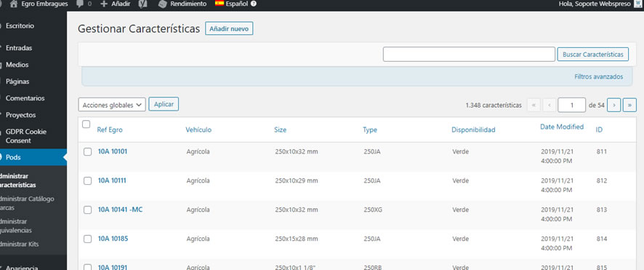Open the user avatar next to Soporte Webspreso
644x270 pixels.
click(637, 4)
